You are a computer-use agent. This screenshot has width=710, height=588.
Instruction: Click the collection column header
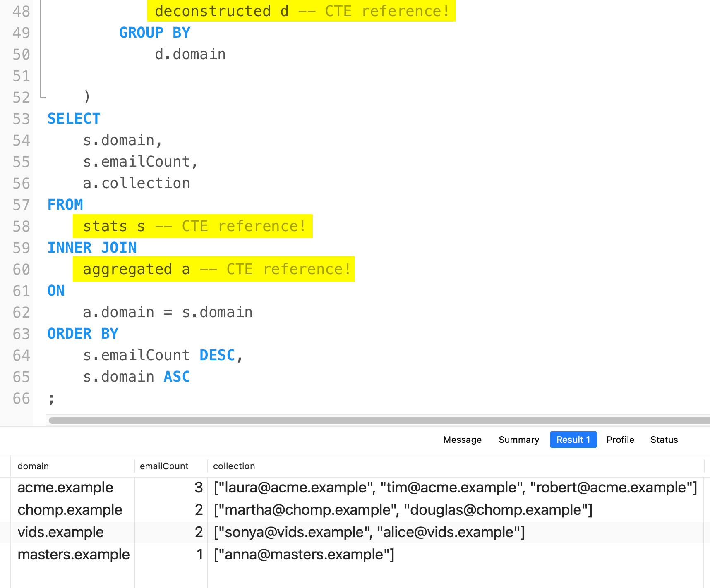tap(234, 466)
